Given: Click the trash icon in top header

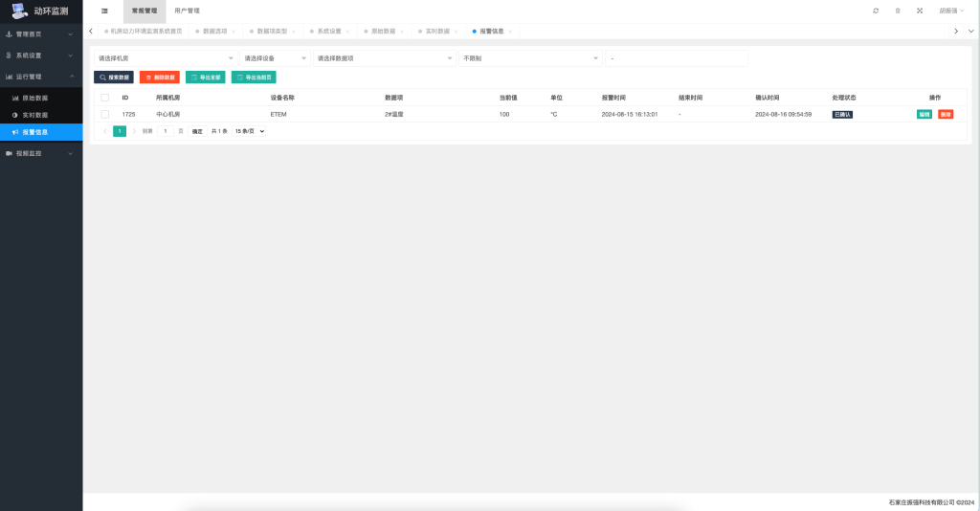Looking at the screenshot, I should click(898, 11).
